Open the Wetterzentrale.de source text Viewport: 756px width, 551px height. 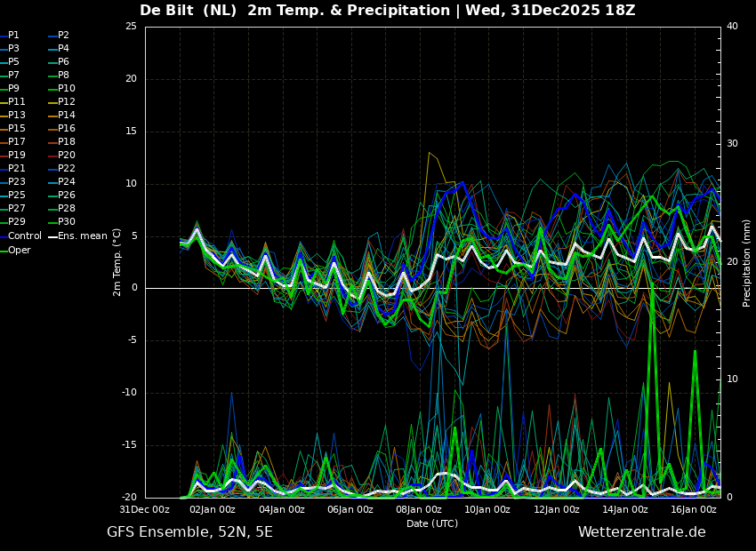coord(642,532)
